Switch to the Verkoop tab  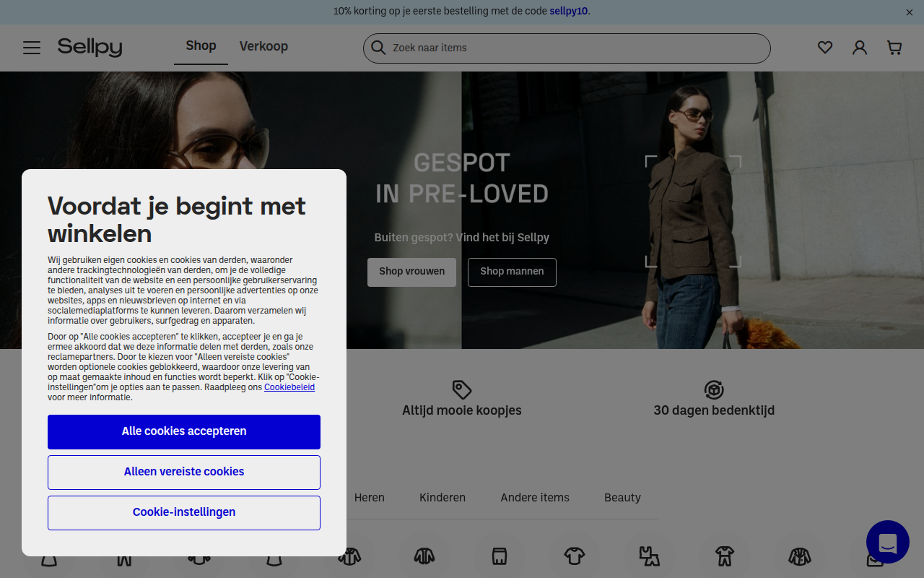[263, 46]
